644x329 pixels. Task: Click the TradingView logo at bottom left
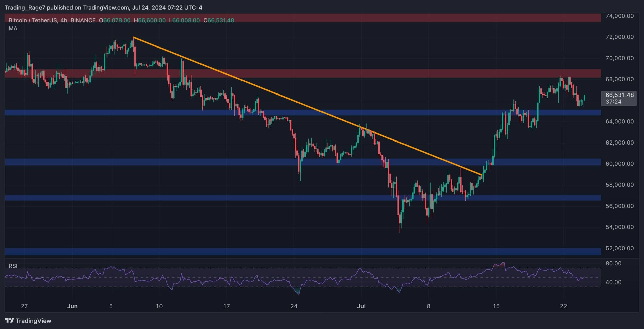pos(28,321)
